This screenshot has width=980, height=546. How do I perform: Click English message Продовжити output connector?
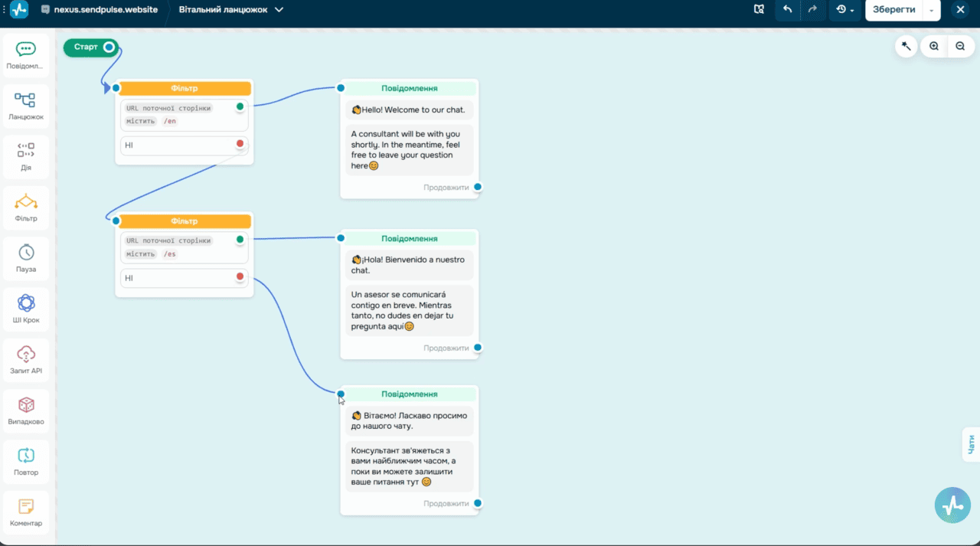click(478, 187)
